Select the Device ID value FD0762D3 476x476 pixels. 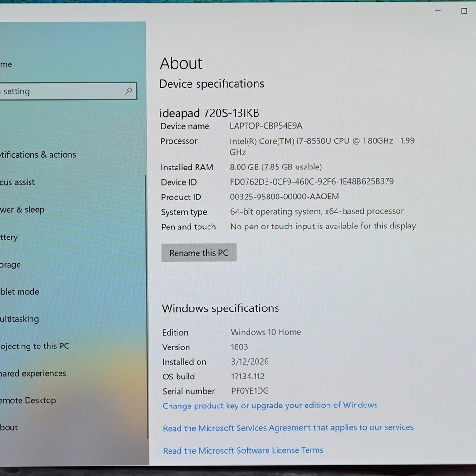coord(312,181)
